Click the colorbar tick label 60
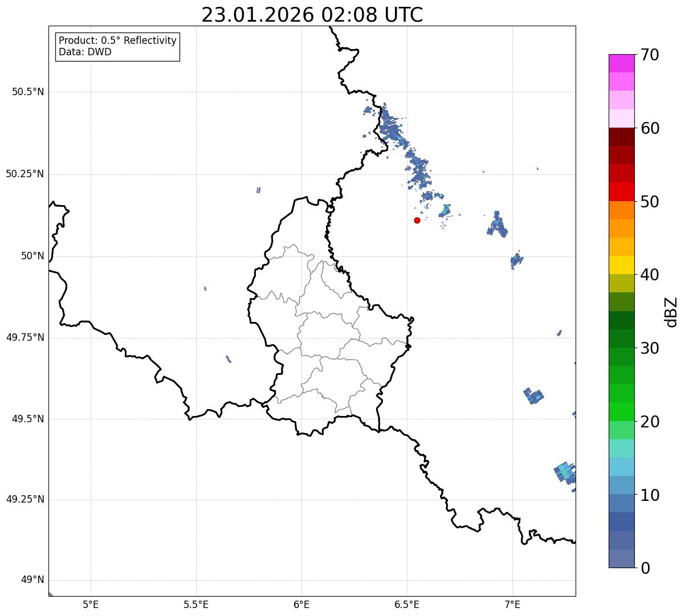 point(650,128)
